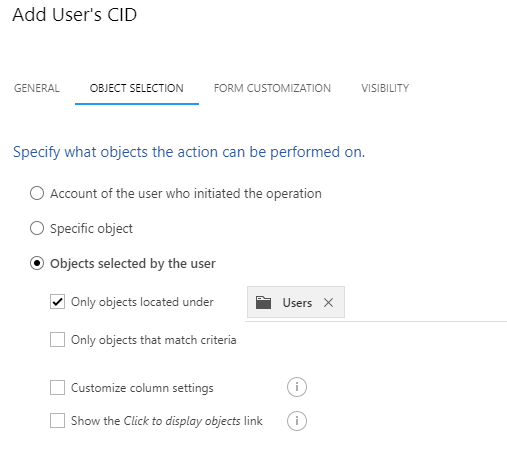Screen dimensions: 507x462
Task: Select Objects selected by the user radio
Action: 37,263
